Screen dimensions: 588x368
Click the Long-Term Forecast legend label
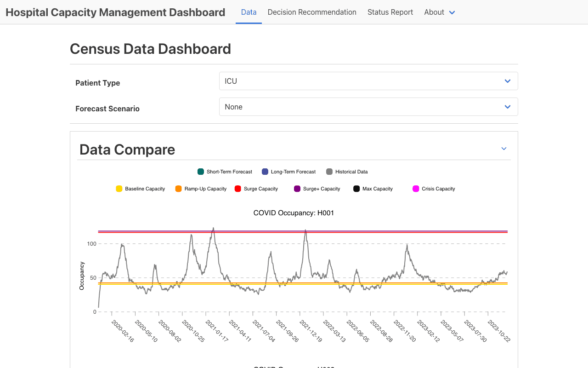(x=293, y=172)
